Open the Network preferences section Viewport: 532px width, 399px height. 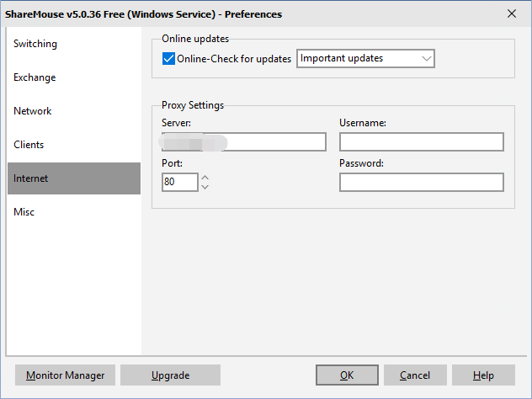[74, 111]
